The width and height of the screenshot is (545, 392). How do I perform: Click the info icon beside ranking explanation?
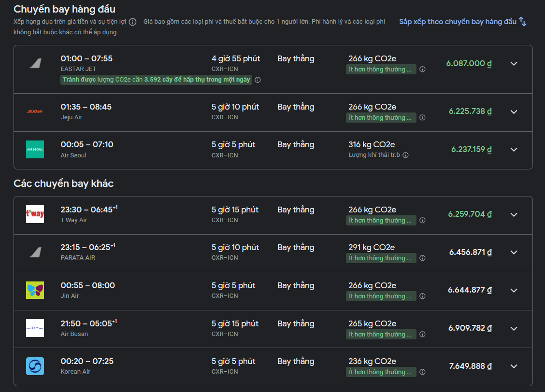(132, 22)
